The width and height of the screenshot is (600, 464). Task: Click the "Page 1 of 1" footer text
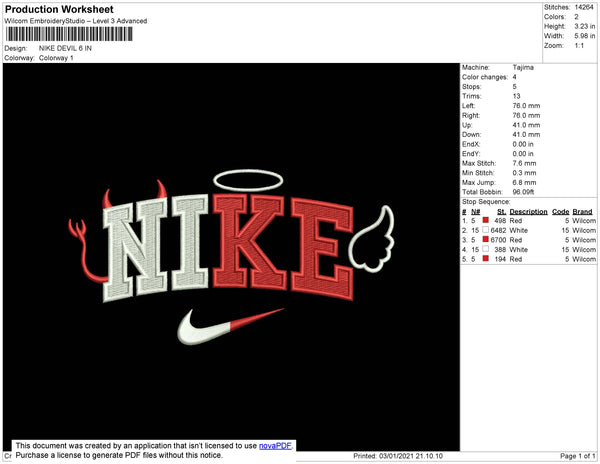point(578,456)
